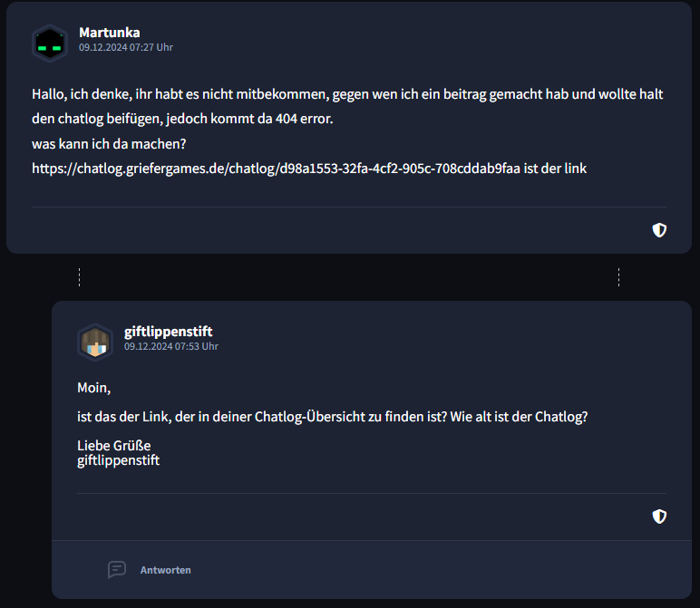The height and width of the screenshot is (608, 700).
Task: Click the text 'was kann ich da machen?'
Action: (109, 144)
